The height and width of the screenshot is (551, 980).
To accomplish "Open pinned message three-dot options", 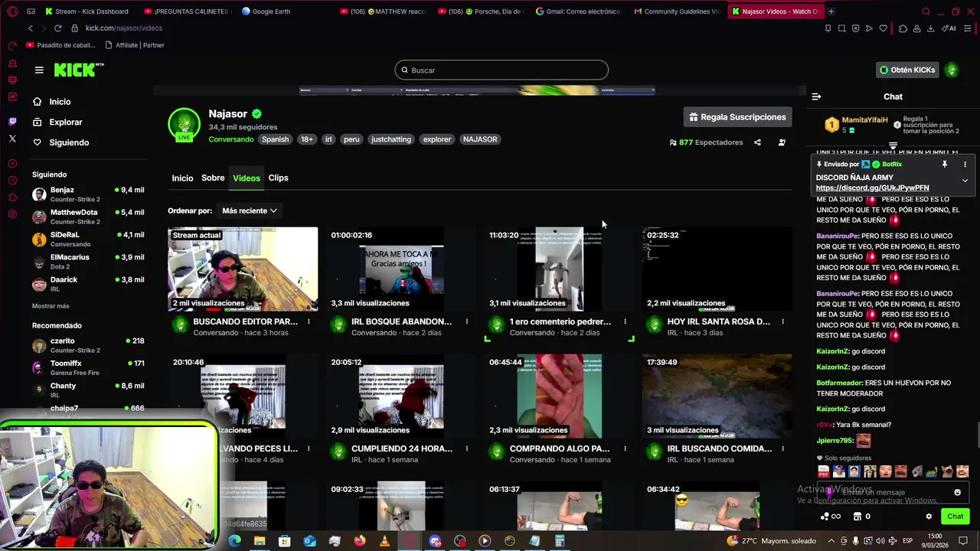I will pos(965,165).
